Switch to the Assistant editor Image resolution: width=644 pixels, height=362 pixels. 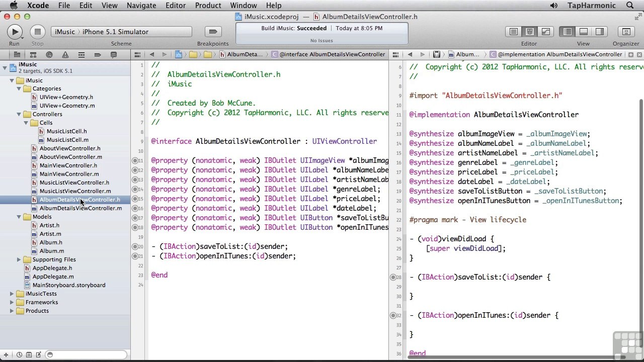point(530,32)
